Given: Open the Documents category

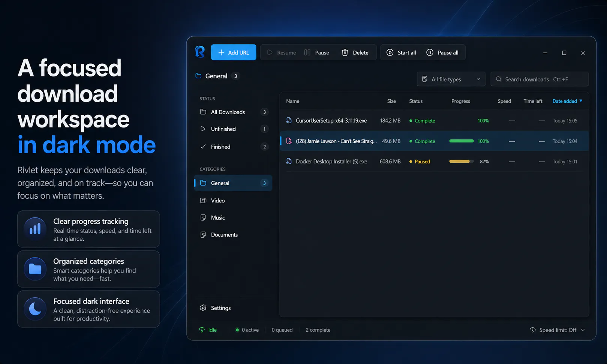Looking at the screenshot, I should (233, 235).
